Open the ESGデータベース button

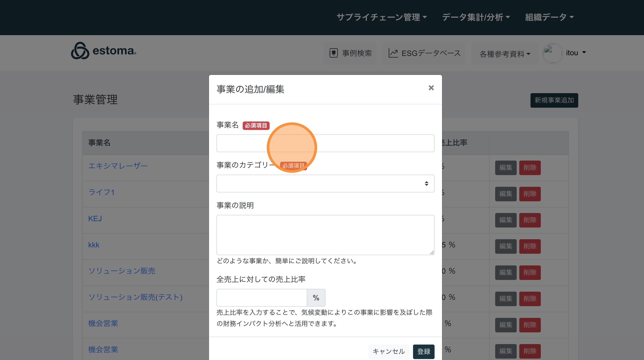tap(424, 53)
